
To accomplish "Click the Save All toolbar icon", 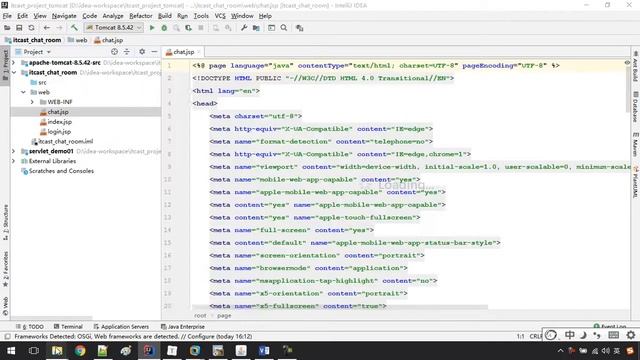I will (19, 28).
